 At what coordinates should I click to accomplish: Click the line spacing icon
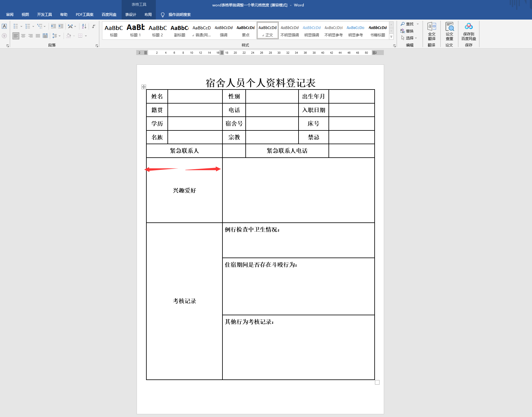click(x=55, y=36)
